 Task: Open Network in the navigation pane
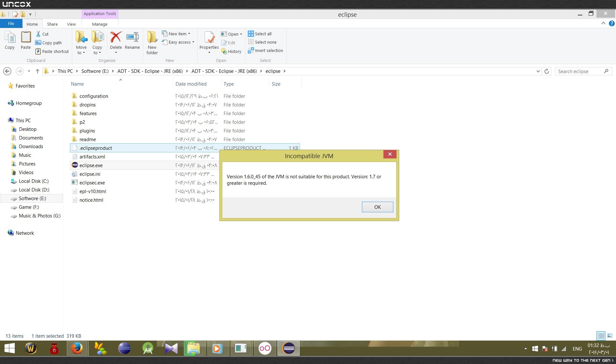click(25, 233)
